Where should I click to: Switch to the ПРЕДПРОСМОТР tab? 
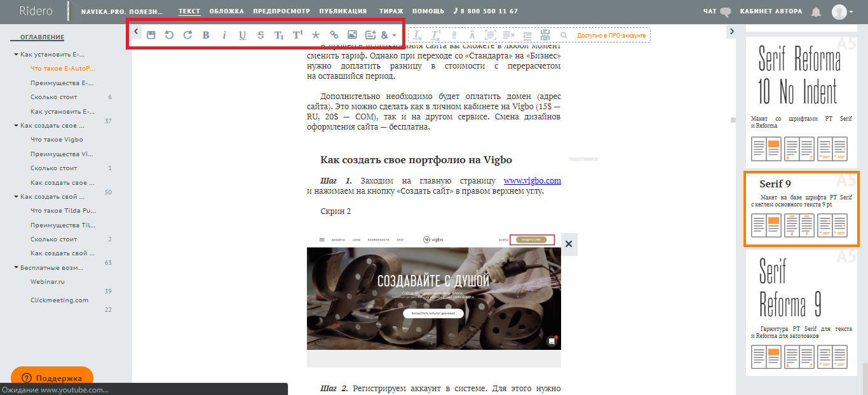tap(281, 11)
